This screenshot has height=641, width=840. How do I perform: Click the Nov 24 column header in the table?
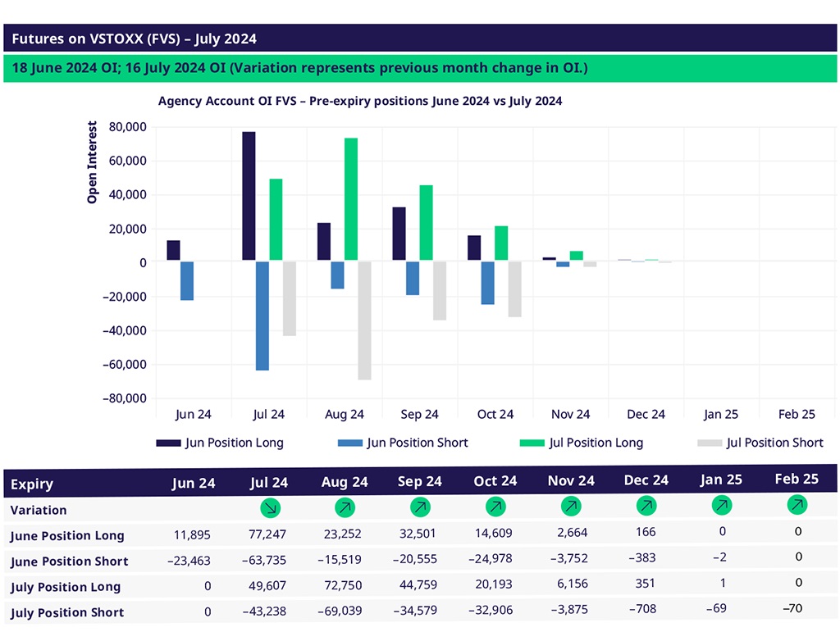coord(571,481)
